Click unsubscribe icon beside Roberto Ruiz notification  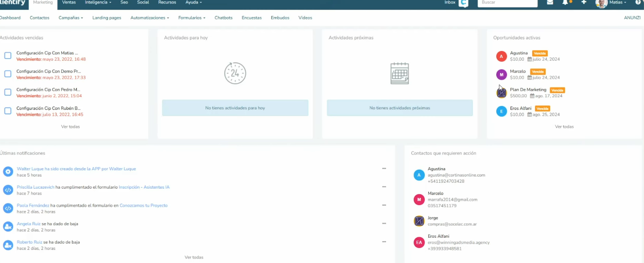coord(8,245)
